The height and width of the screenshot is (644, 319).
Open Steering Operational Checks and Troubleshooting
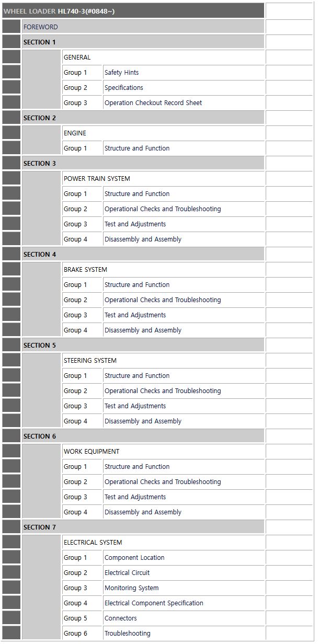pyautogui.click(x=163, y=391)
